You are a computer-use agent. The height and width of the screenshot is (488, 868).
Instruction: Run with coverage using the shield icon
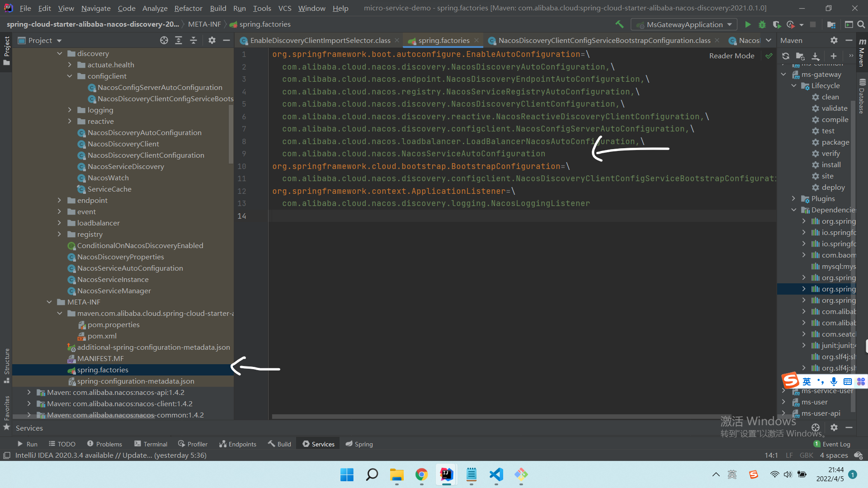[776, 24]
